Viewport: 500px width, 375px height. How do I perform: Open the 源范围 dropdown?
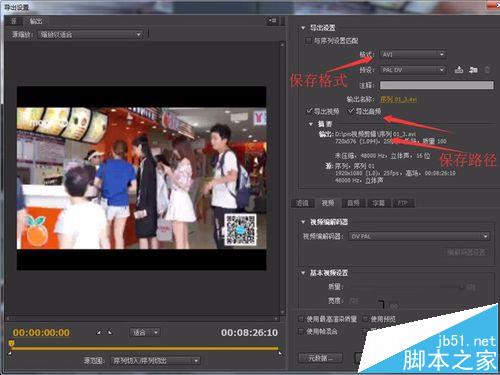155,361
